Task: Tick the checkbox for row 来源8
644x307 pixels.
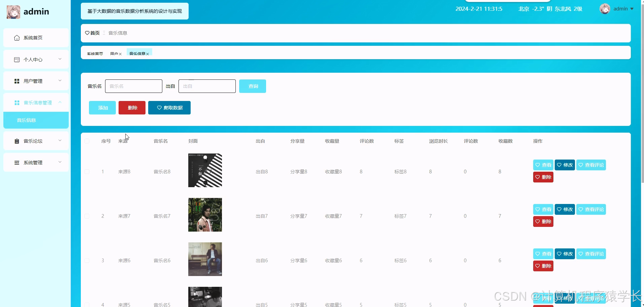Action: [87, 172]
